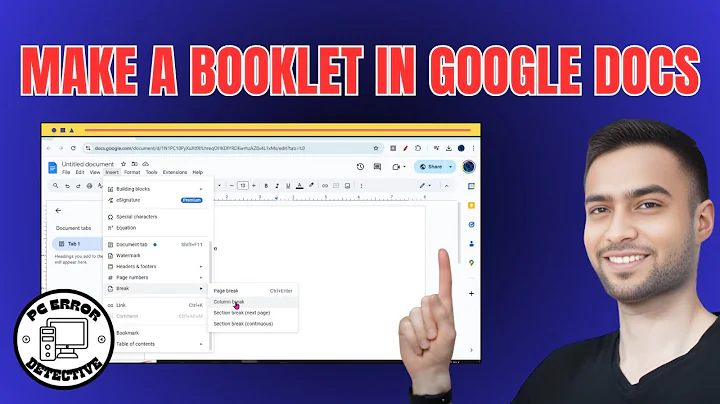Open the Move to folder icon
The image size is (720, 404).
pos(135,164)
